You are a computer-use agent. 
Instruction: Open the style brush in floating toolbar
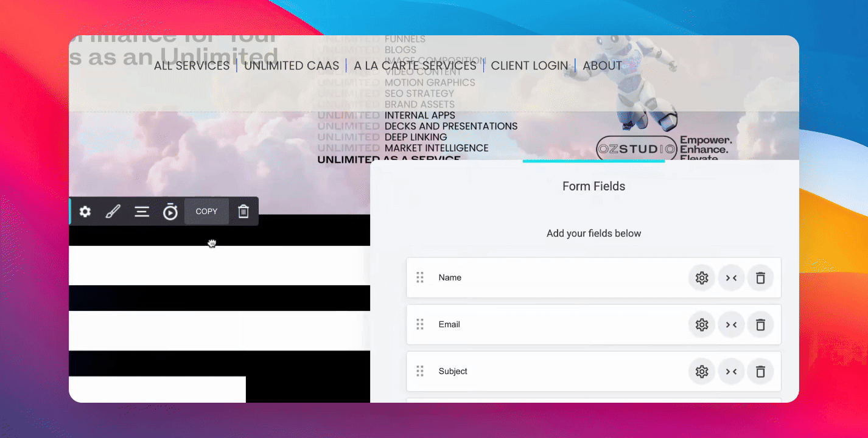point(113,212)
